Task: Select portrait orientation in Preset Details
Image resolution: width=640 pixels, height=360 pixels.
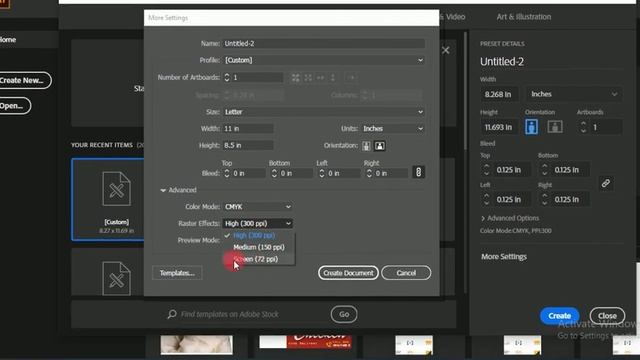Action: (531, 127)
